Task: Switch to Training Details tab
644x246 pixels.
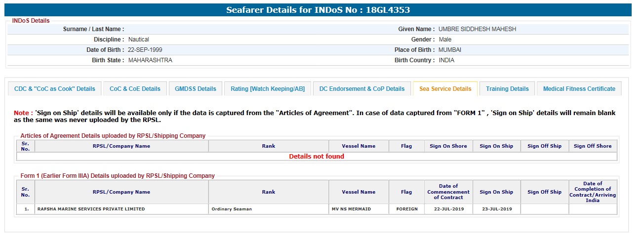Action: 507,89
